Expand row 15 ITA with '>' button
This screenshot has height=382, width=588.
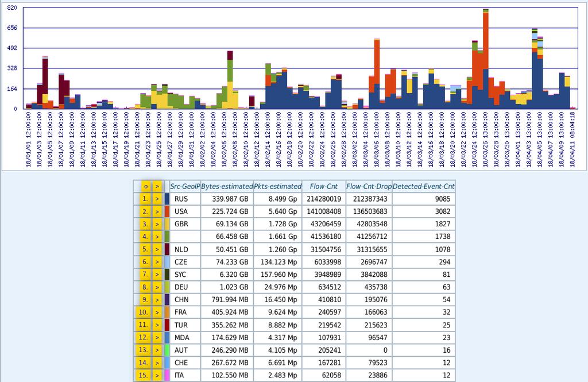157,375
